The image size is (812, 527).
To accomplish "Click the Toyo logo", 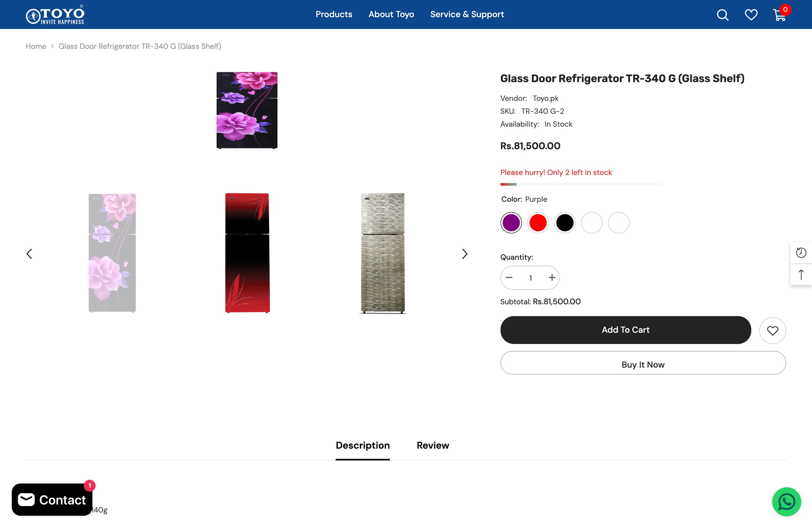I will (55, 15).
